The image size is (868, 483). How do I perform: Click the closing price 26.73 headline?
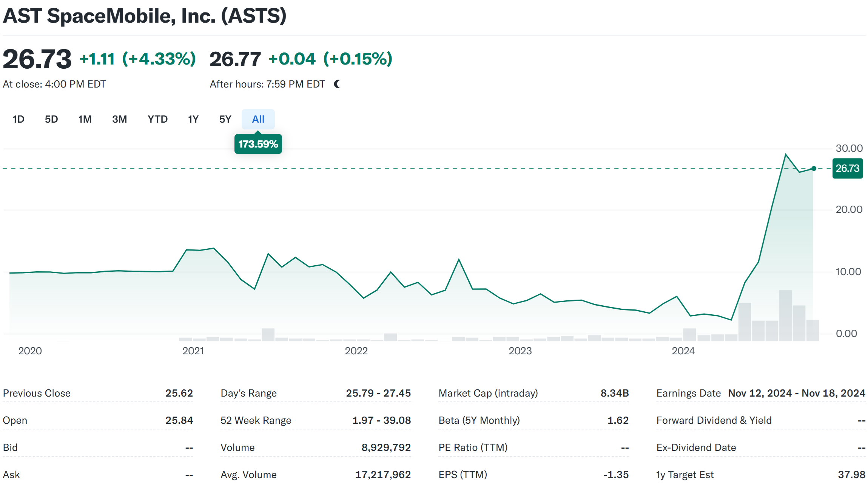37,59
